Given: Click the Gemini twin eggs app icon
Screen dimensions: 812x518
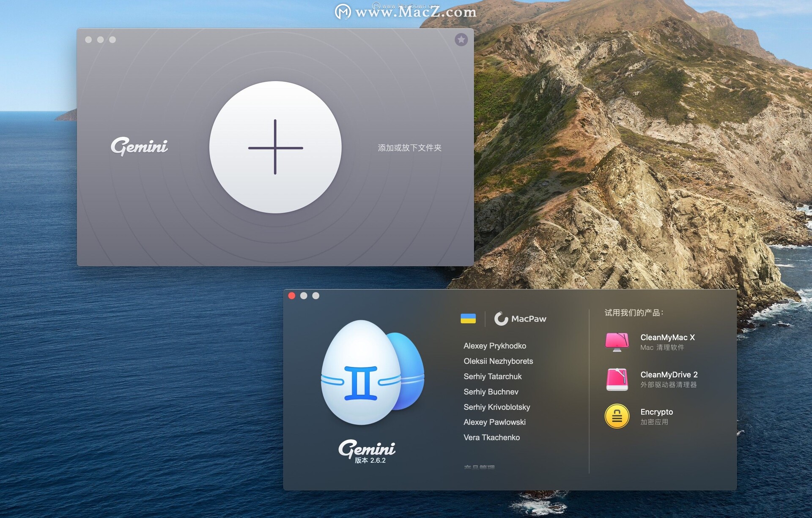Looking at the screenshot, I should click(x=373, y=372).
